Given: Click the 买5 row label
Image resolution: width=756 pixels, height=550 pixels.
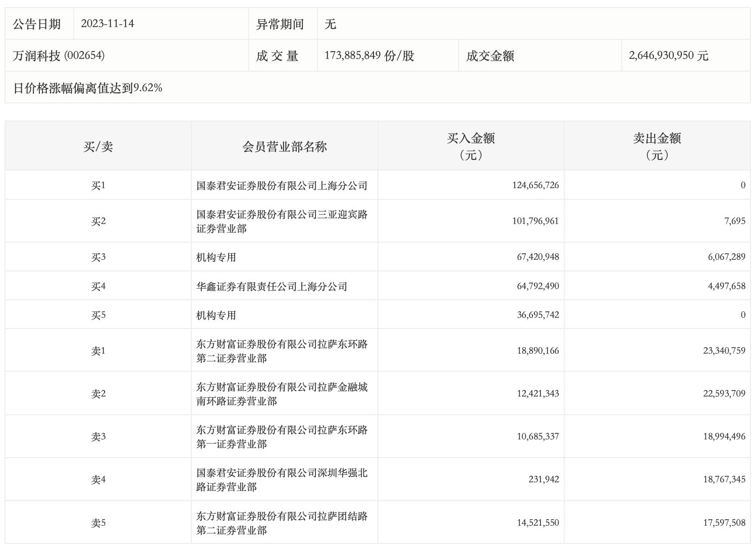Looking at the screenshot, I should (98, 315).
